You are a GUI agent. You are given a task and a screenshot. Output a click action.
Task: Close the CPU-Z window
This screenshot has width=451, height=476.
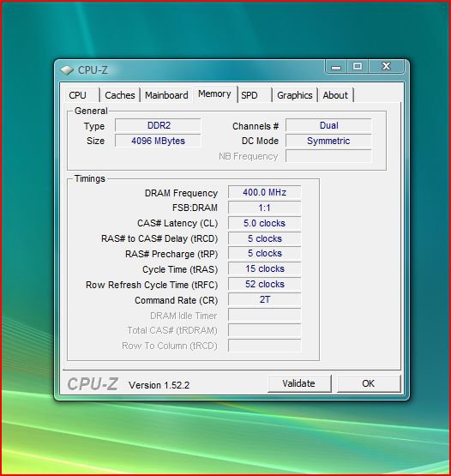click(x=386, y=67)
